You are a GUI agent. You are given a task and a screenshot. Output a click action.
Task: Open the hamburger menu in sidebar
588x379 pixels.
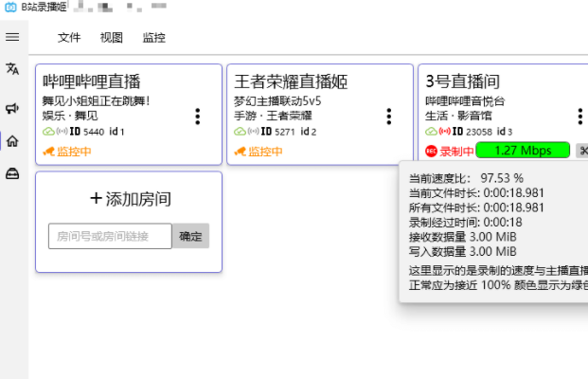tap(12, 37)
